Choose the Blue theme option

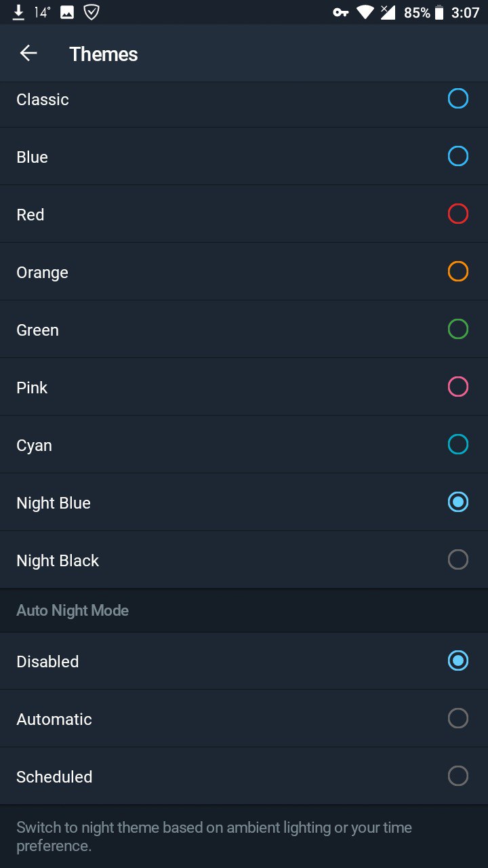(x=458, y=157)
